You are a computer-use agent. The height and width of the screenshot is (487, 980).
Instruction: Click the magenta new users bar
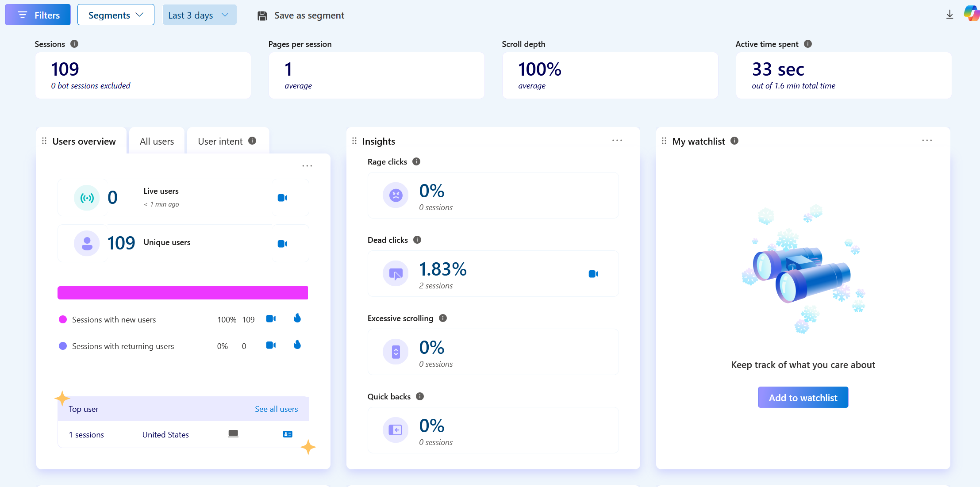pyautogui.click(x=182, y=293)
